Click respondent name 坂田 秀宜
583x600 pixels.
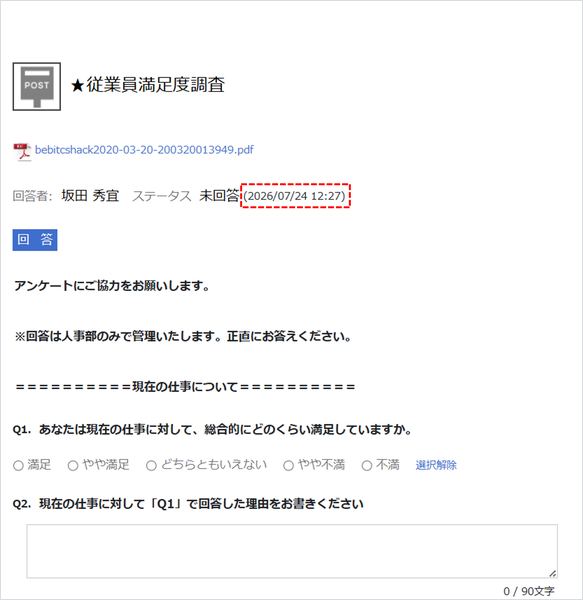click(90, 196)
